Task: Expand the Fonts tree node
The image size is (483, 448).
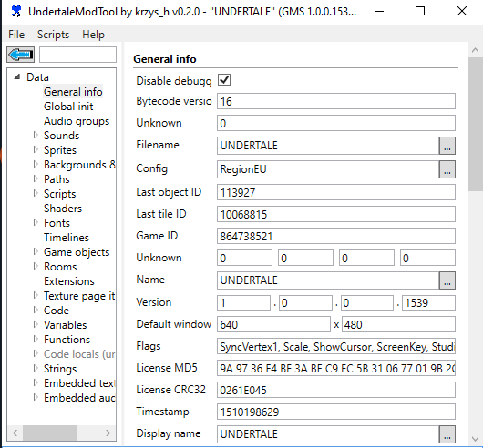Action: tap(36, 222)
